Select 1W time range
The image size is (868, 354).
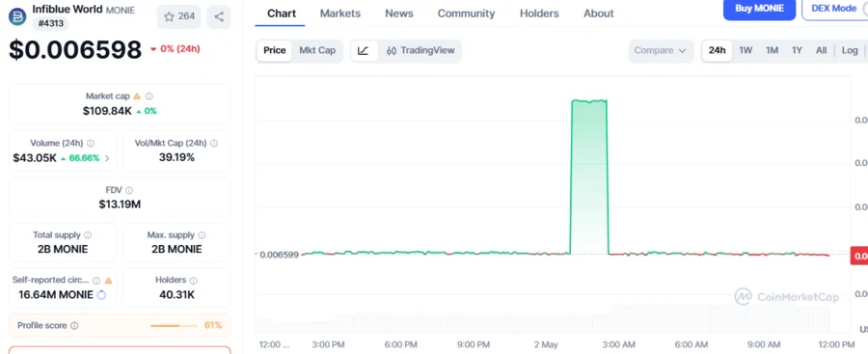pos(746,50)
